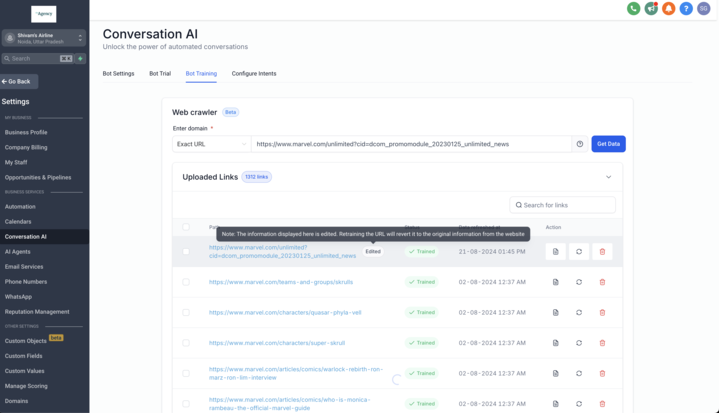Open the Configure Intents tab

254,74
